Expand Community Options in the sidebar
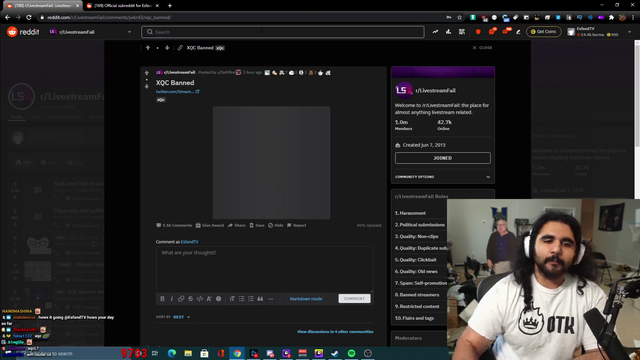The height and width of the screenshot is (360, 640). tap(442, 177)
